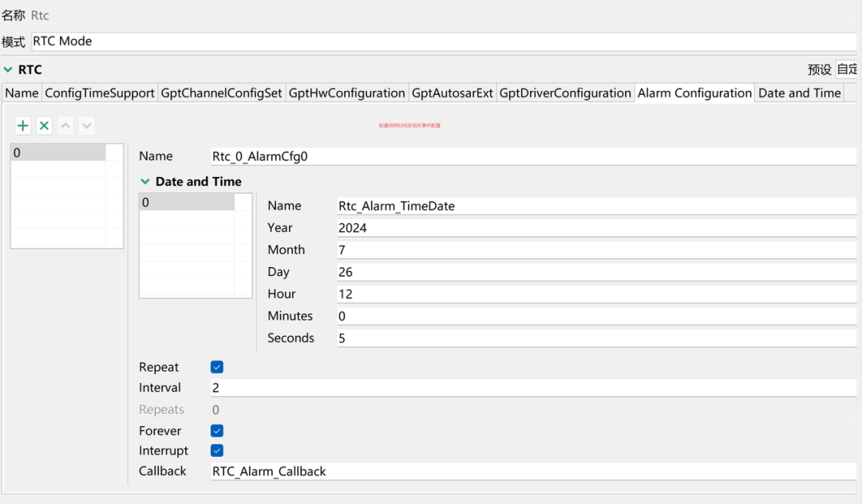862x504 pixels.
Task: Click the X delete alarm entry icon
Action: [45, 126]
